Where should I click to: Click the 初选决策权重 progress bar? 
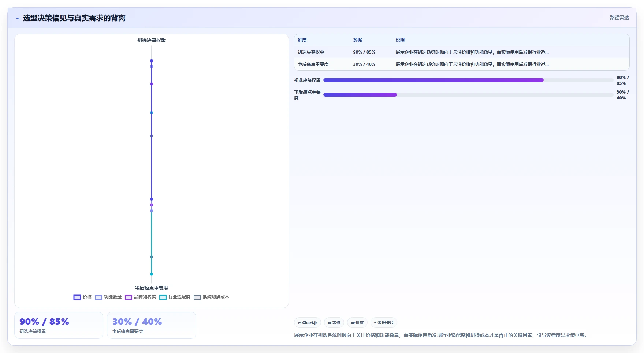pos(468,80)
